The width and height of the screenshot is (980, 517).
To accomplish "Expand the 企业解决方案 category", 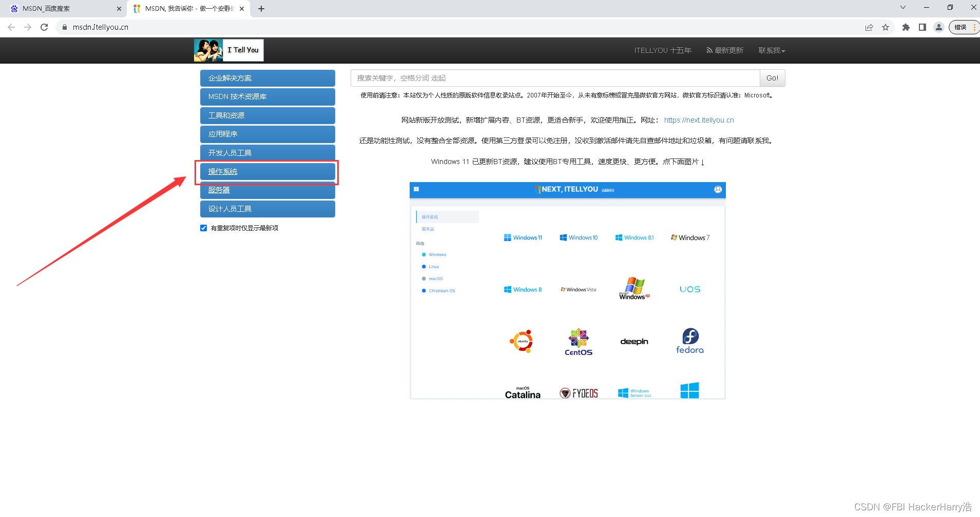I will click(x=267, y=78).
